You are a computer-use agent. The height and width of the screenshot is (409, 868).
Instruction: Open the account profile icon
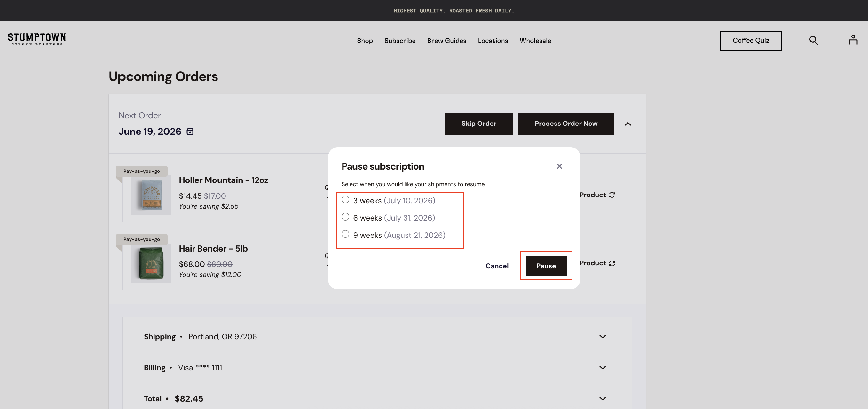pyautogui.click(x=853, y=40)
